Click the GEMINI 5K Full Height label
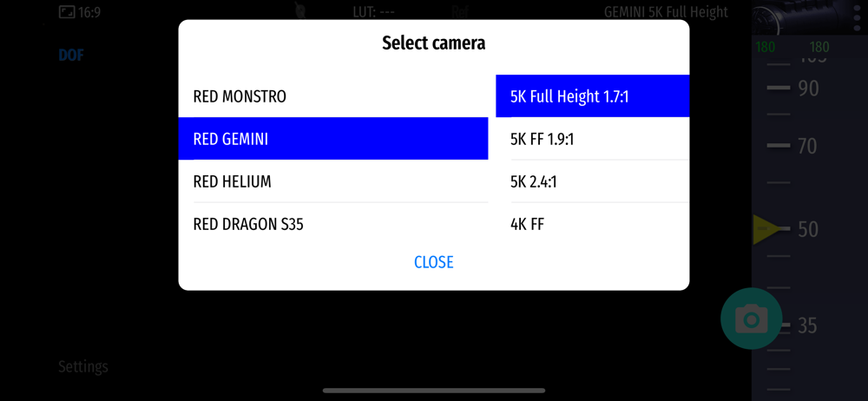Screen dimensions: 868x401 (x=666, y=11)
